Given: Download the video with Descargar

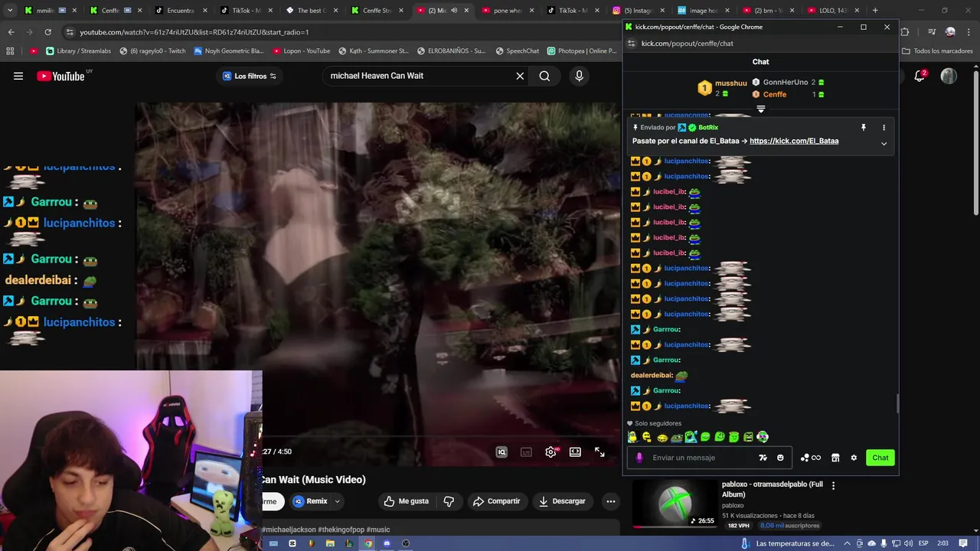Looking at the screenshot, I should [562, 501].
